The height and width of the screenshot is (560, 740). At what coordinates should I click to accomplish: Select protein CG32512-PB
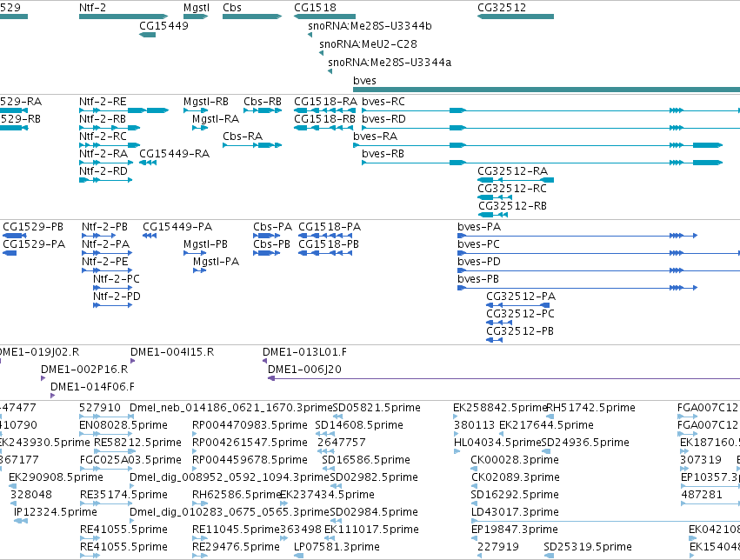494,340
